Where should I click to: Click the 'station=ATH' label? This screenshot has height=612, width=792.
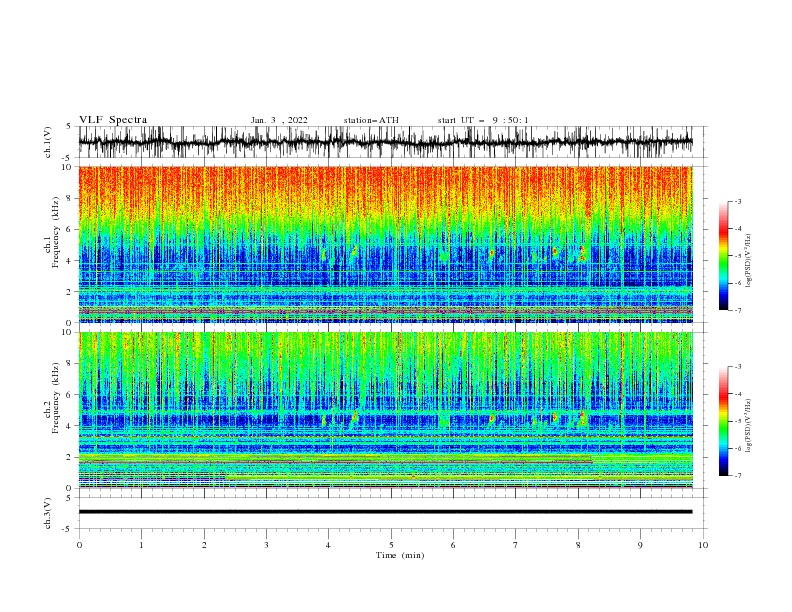click(x=371, y=120)
